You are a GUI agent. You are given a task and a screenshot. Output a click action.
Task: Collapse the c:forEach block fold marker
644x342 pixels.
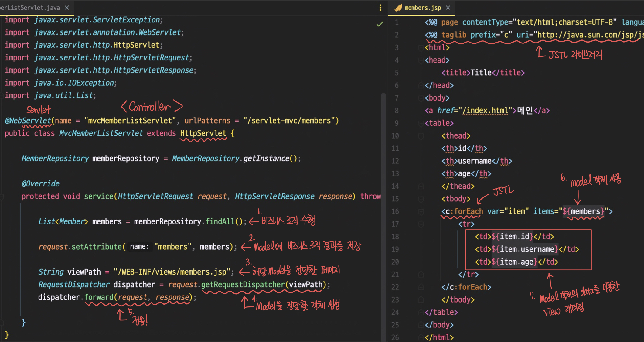pyautogui.click(x=421, y=211)
